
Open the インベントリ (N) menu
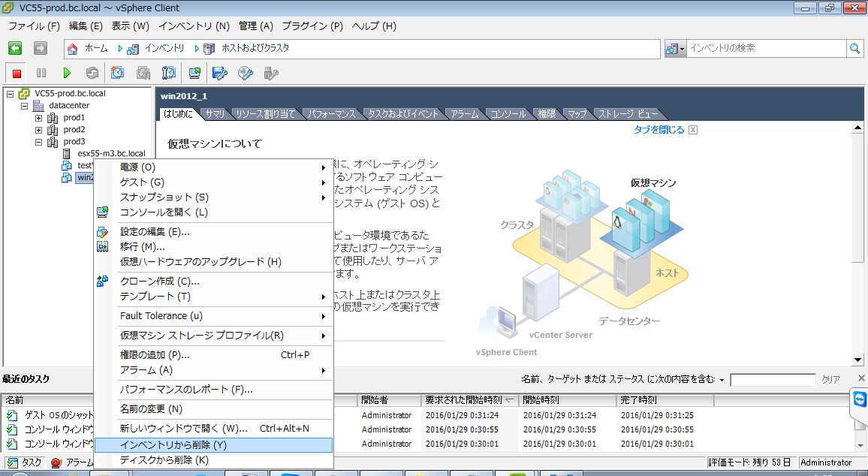[194, 26]
